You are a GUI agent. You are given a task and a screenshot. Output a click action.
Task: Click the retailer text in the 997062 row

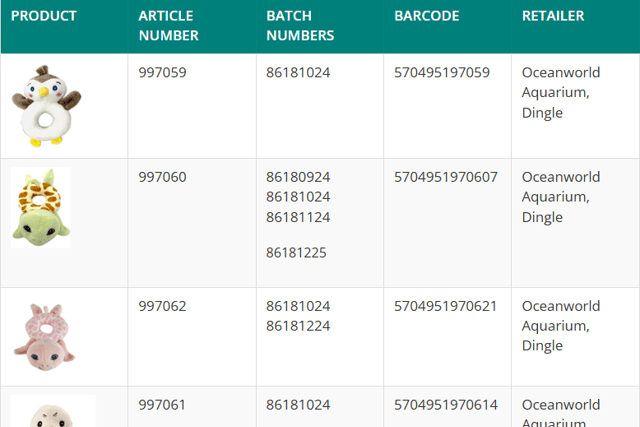561,326
